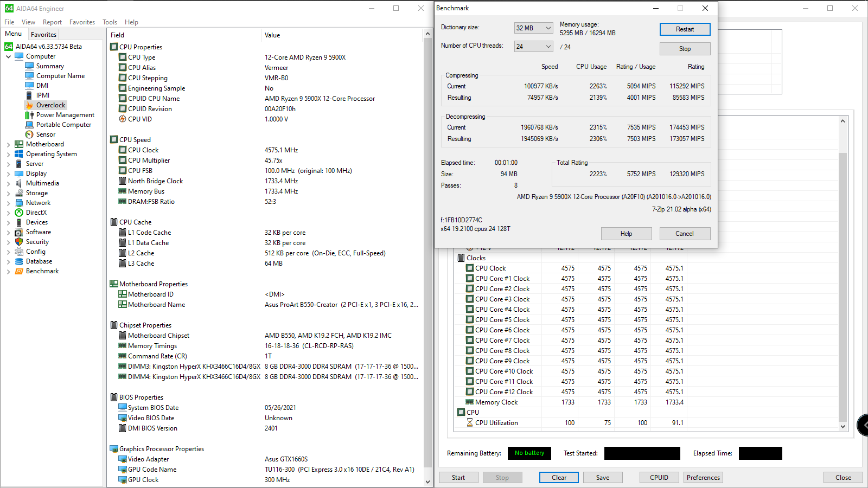Image resolution: width=868 pixels, height=488 pixels.
Task: Click the DirectX Xbox icon
Action: tap(19, 213)
